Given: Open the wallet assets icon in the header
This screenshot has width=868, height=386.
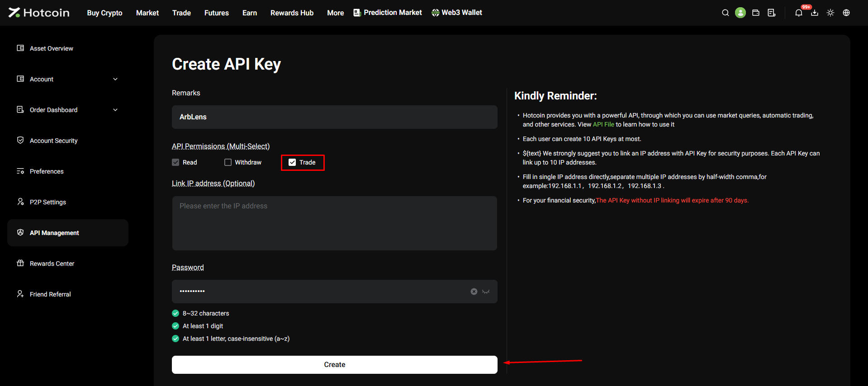Looking at the screenshot, I should pyautogui.click(x=756, y=13).
